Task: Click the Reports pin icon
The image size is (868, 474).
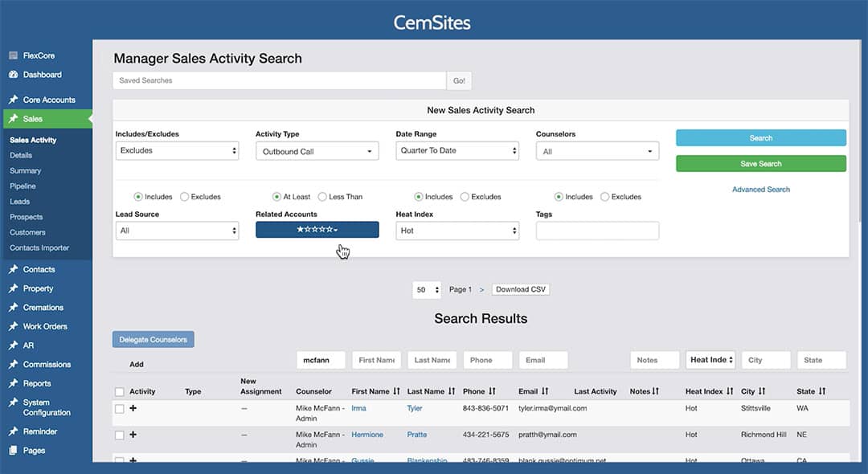Action: pyautogui.click(x=14, y=383)
